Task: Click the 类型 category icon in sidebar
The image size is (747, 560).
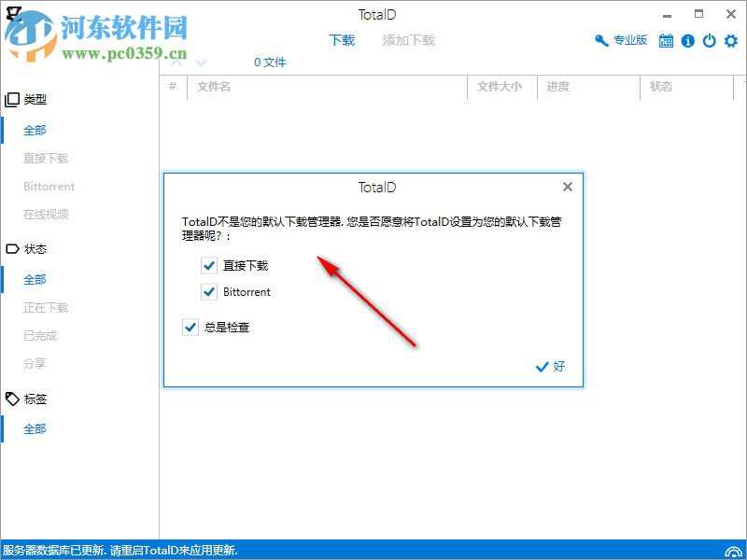Action: (13, 100)
